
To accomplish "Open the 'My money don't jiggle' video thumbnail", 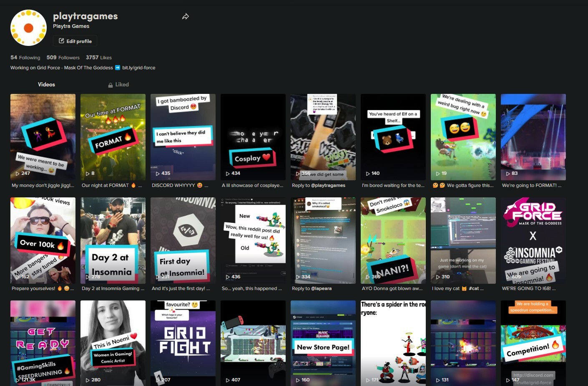I will pos(43,137).
